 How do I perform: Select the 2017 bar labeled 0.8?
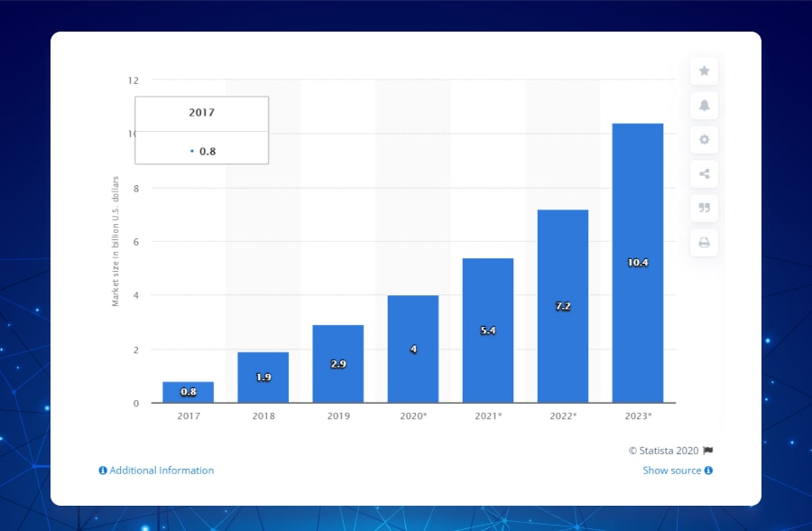tap(188, 392)
